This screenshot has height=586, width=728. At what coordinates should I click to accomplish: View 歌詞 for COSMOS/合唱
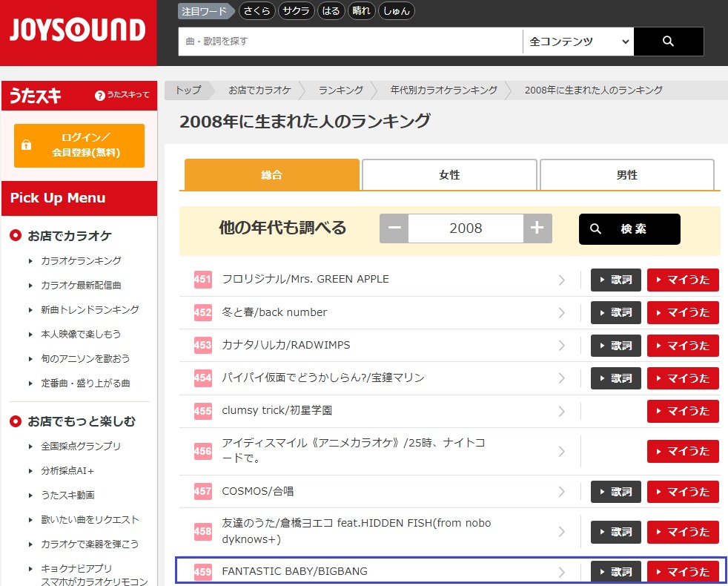click(x=615, y=492)
